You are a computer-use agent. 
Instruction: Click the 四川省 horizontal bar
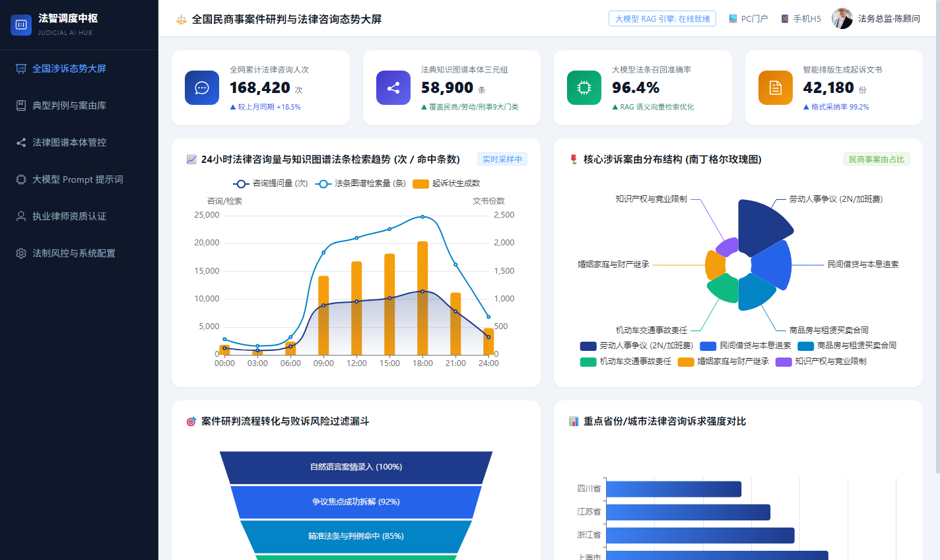click(x=674, y=489)
